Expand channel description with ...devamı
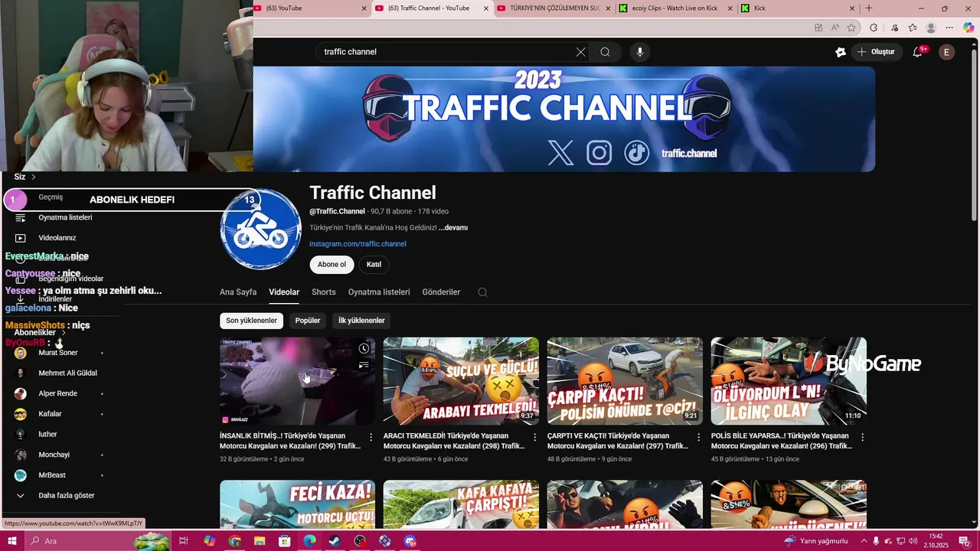Image resolution: width=980 pixels, height=551 pixels. click(453, 227)
